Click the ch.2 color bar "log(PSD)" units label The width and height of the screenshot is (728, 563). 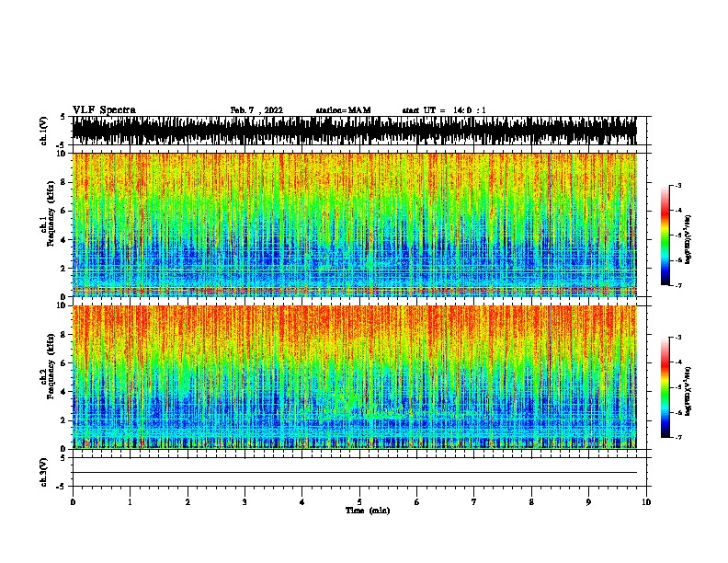[x=688, y=392]
